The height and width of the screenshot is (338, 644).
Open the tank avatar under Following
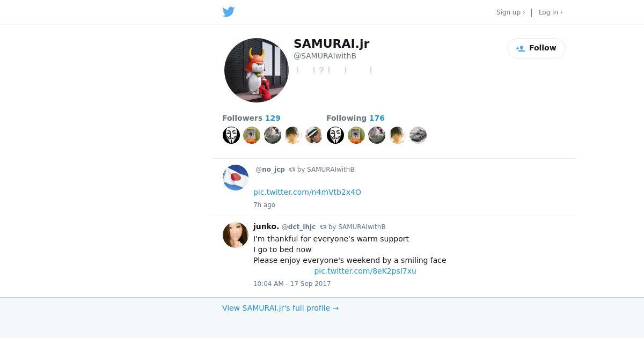point(418,135)
